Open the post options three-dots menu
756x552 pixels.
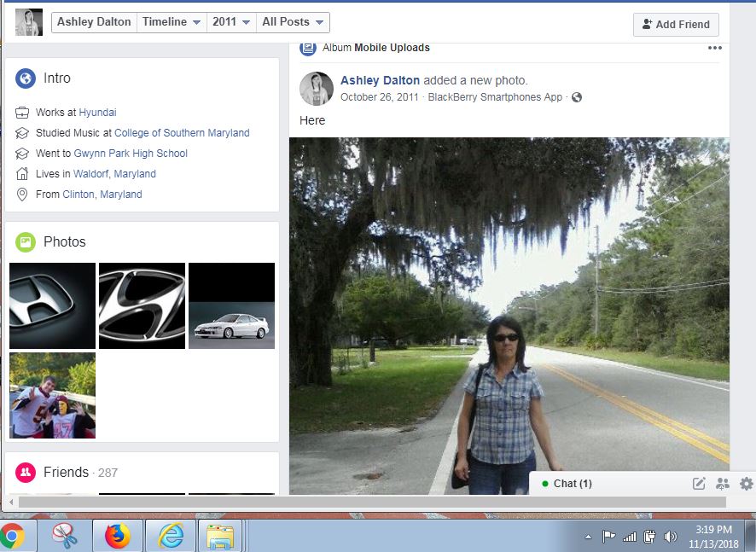[714, 48]
